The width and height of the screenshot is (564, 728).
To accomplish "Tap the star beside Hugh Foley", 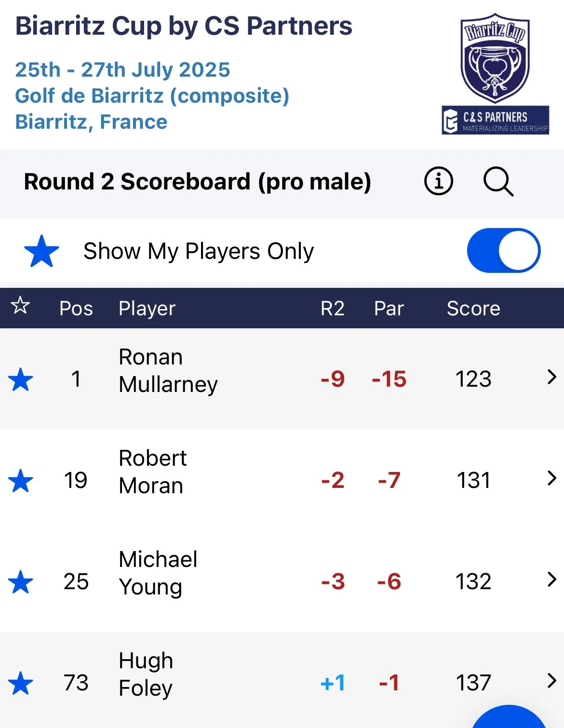I will pos(21,683).
